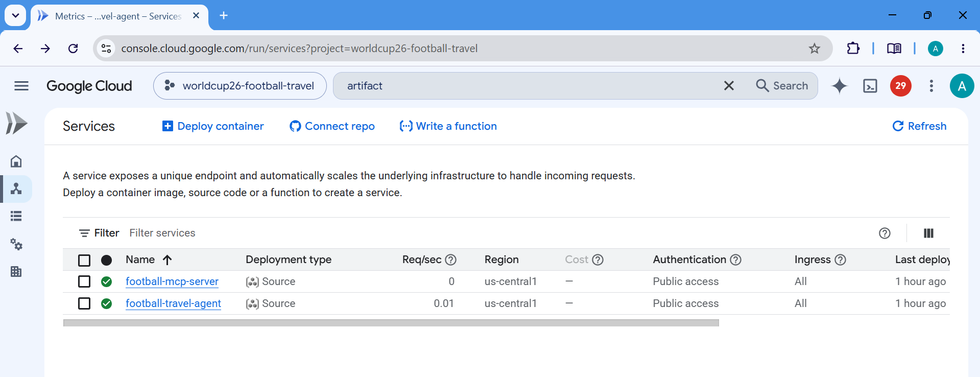Go back to the previous page
Screen dimensions: 980x377
point(18,49)
